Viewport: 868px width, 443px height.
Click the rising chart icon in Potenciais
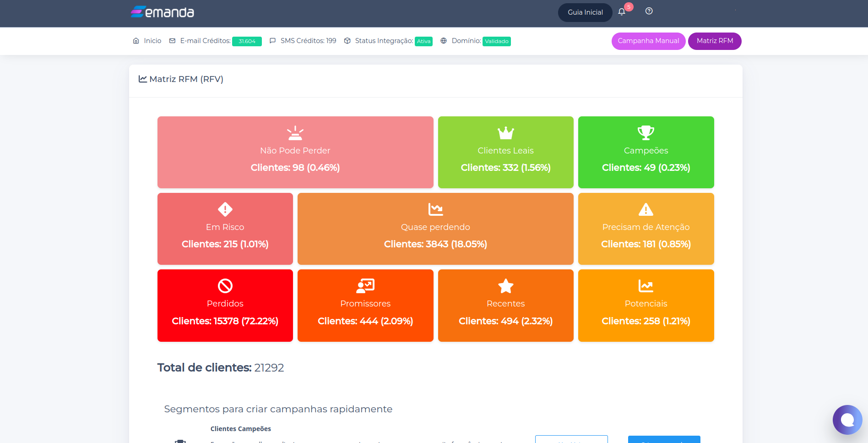tap(646, 286)
